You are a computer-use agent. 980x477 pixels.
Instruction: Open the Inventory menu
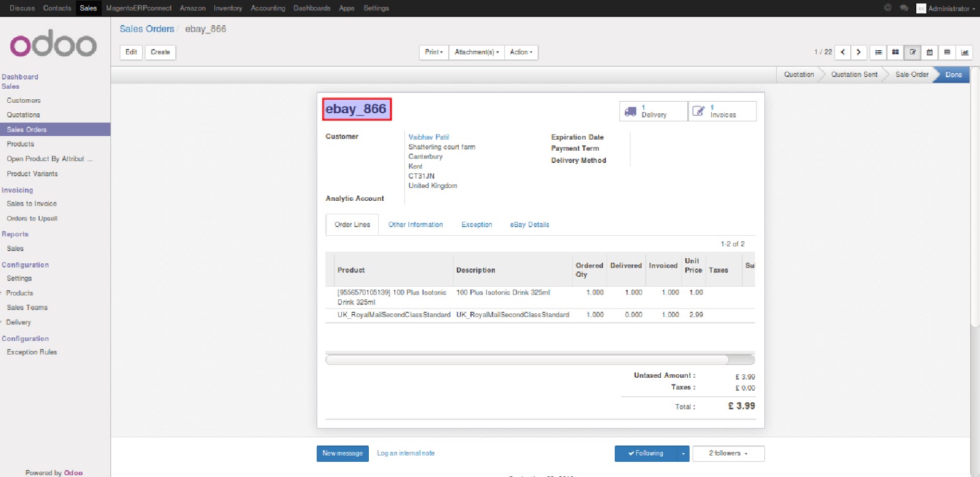[228, 8]
